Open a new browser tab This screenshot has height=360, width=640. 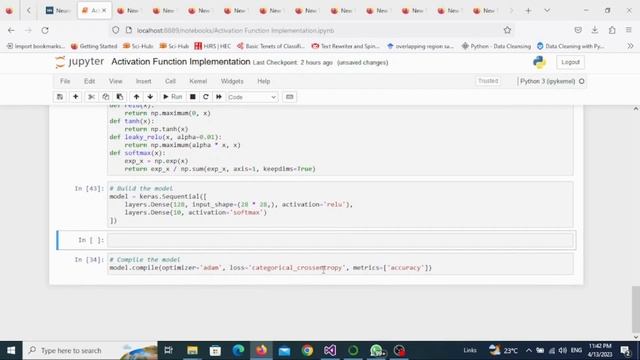click(x=528, y=11)
